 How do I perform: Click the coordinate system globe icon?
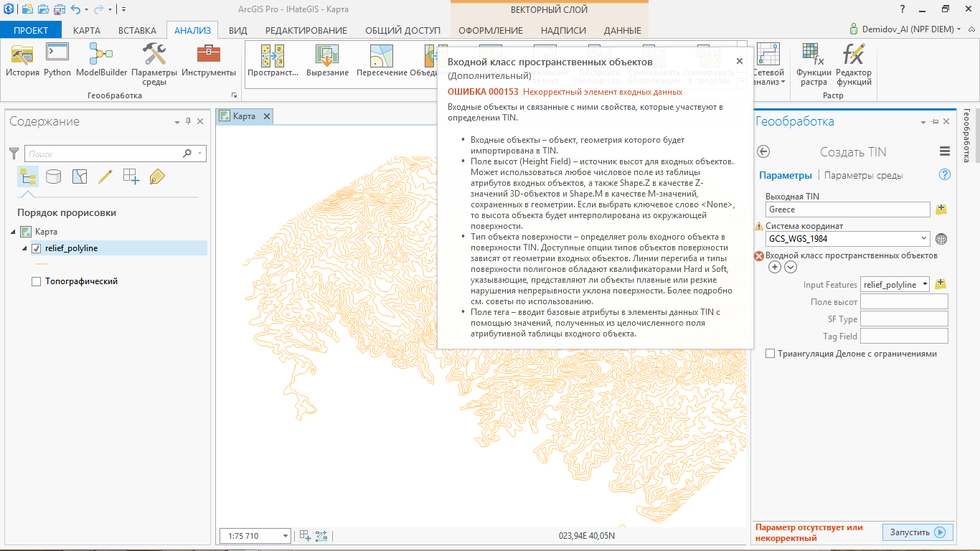click(x=941, y=239)
